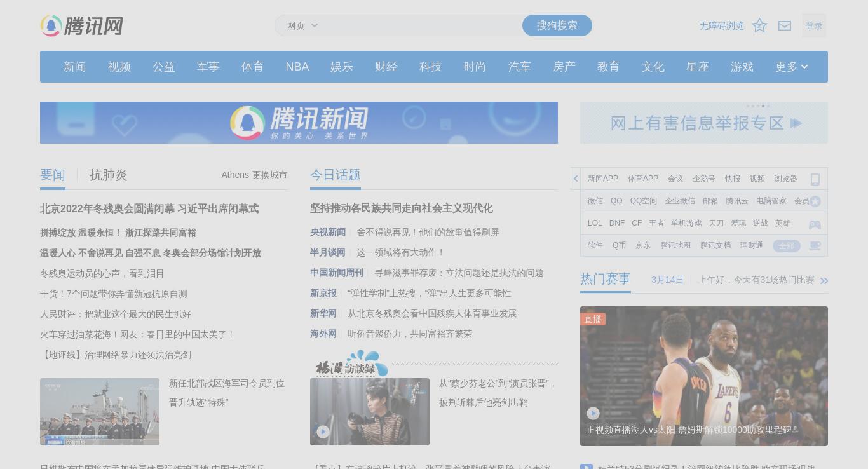Open 财经 in navigation bar
The image size is (868, 469).
(386, 67)
